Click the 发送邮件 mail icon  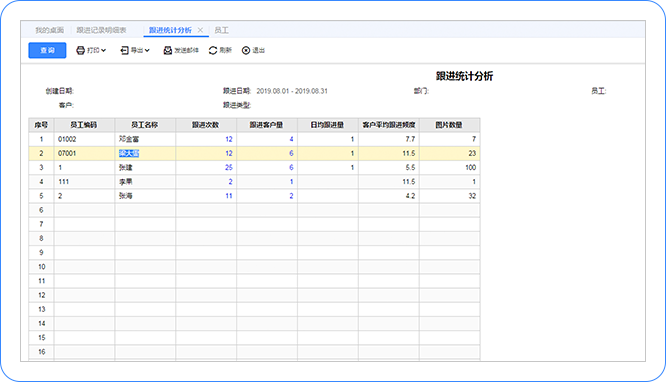click(x=168, y=50)
